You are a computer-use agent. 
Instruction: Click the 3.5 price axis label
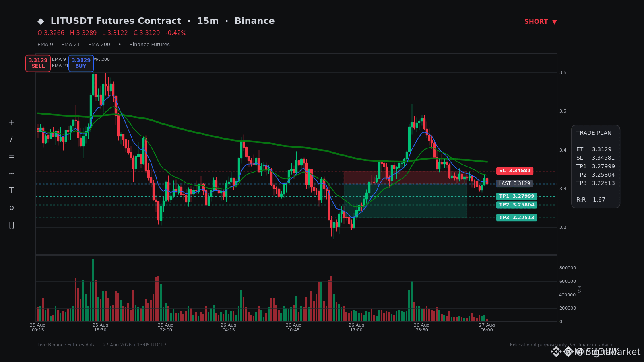tap(563, 111)
